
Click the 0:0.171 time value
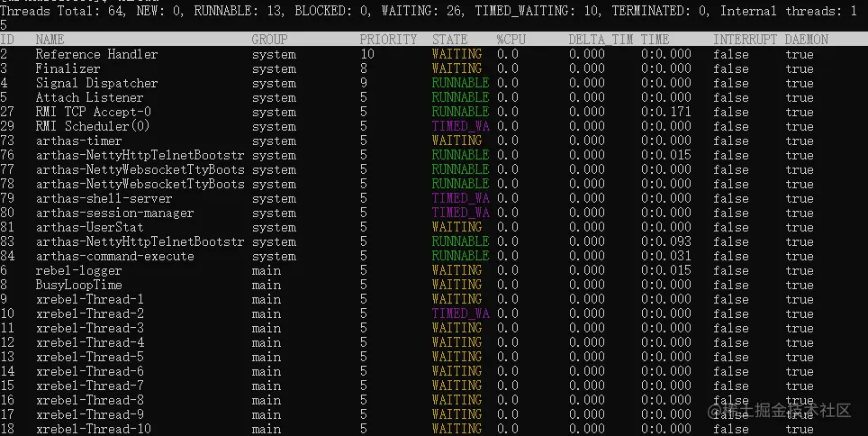click(666, 112)
